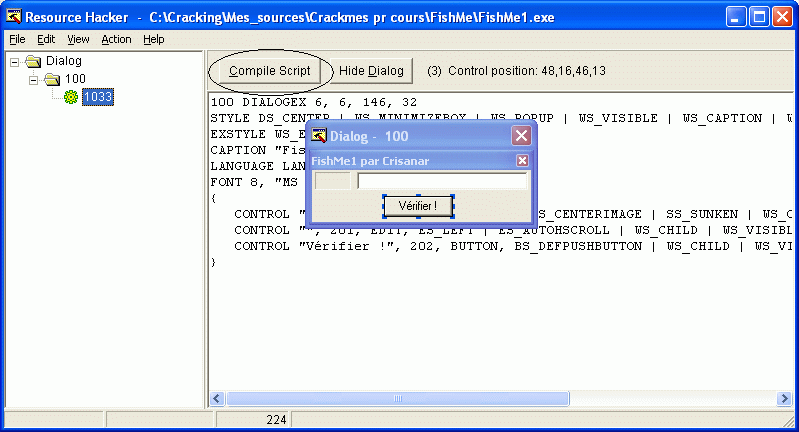Click the ES_AUTOHSCROLL text in EDIT control line
Viewport: 799px width, 432px height.
point(553,230)
